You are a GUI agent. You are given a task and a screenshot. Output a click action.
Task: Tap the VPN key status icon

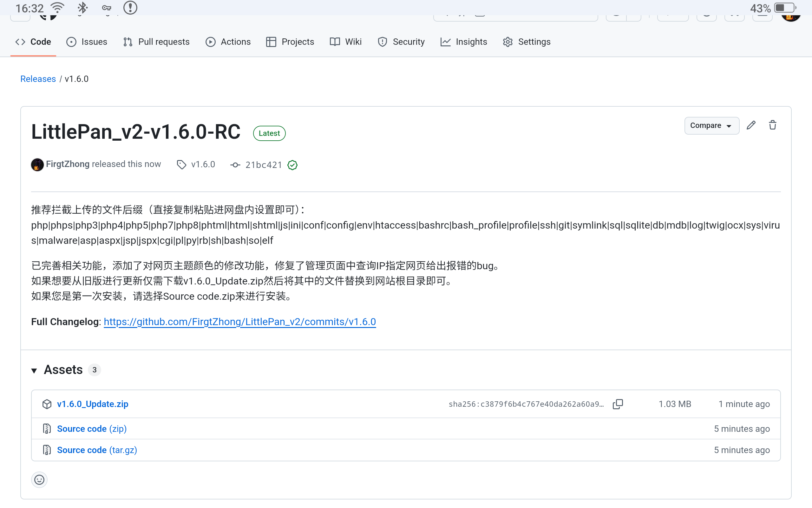pos(107,8)
